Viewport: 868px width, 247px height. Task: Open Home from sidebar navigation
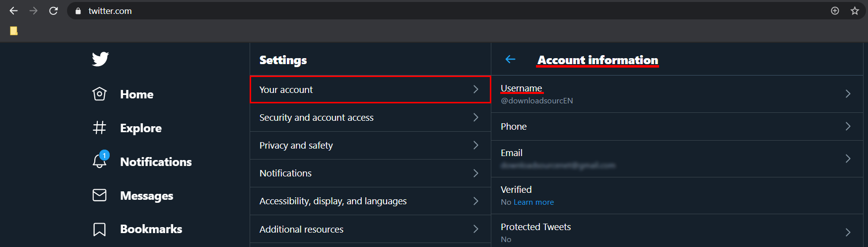136,94
